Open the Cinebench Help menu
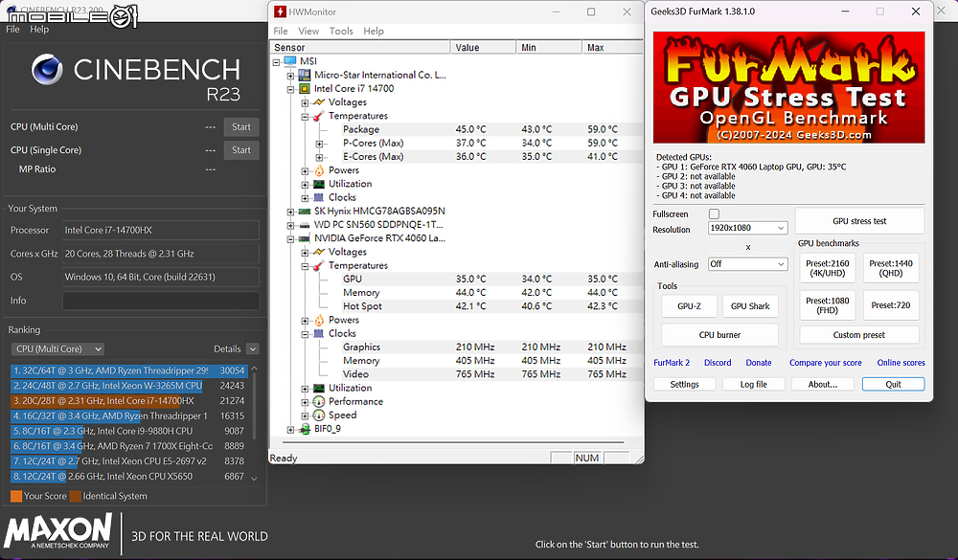 (39, 30)
